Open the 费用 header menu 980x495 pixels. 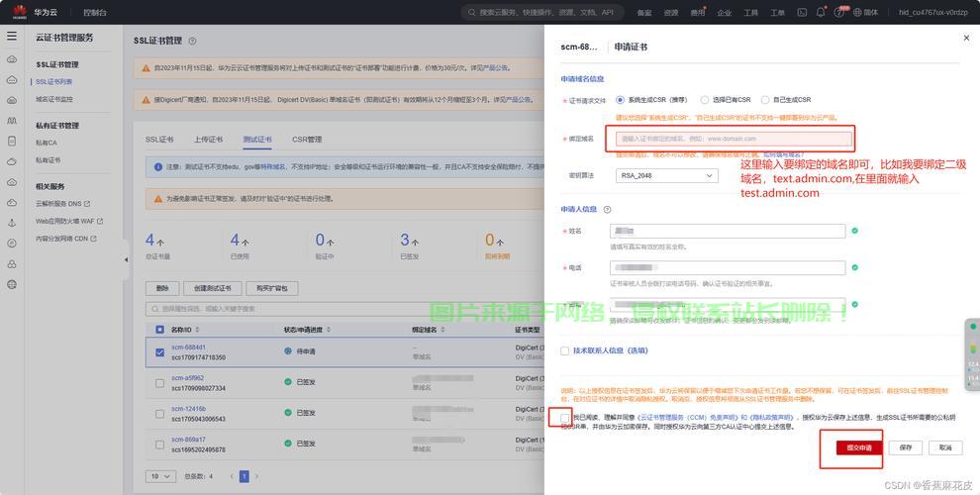coord(698,13)
